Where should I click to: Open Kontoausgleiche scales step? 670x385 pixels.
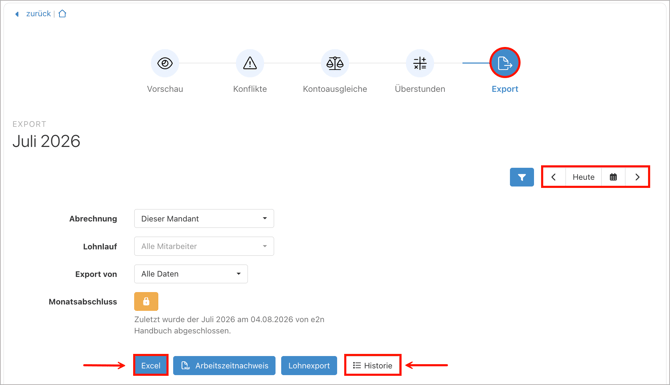(335, 63)
